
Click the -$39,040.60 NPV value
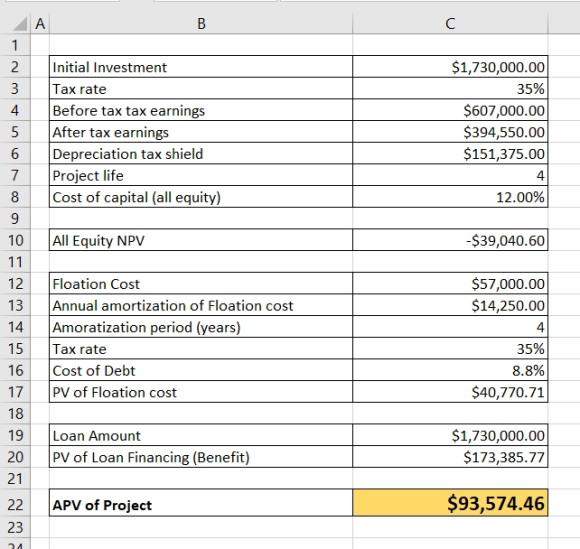pos(450,240)
